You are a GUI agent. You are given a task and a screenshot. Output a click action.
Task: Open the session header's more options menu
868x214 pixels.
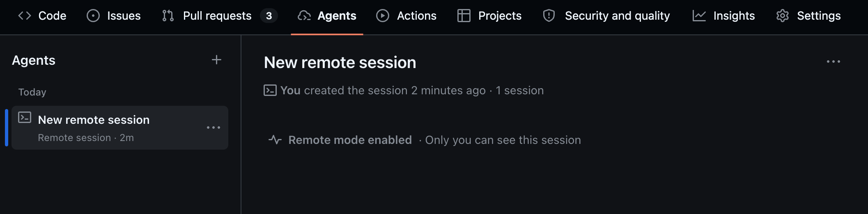tap(833, 61)
